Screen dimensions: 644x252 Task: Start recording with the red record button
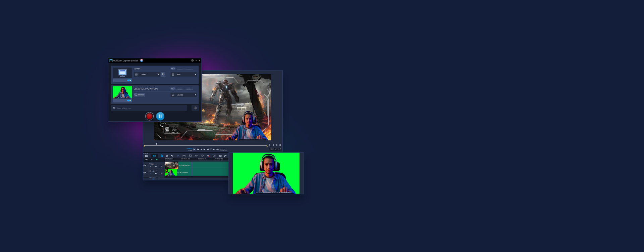[150, 116]
